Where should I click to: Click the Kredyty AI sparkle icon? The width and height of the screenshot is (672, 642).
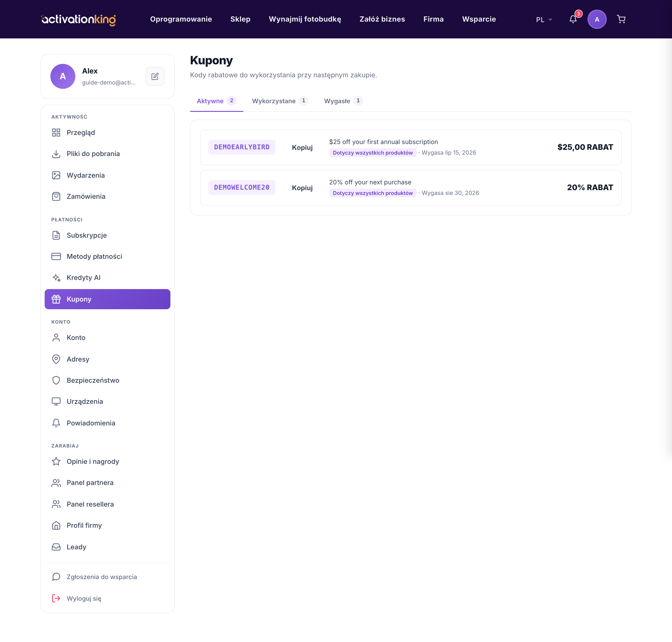click(x=56, y=278)
